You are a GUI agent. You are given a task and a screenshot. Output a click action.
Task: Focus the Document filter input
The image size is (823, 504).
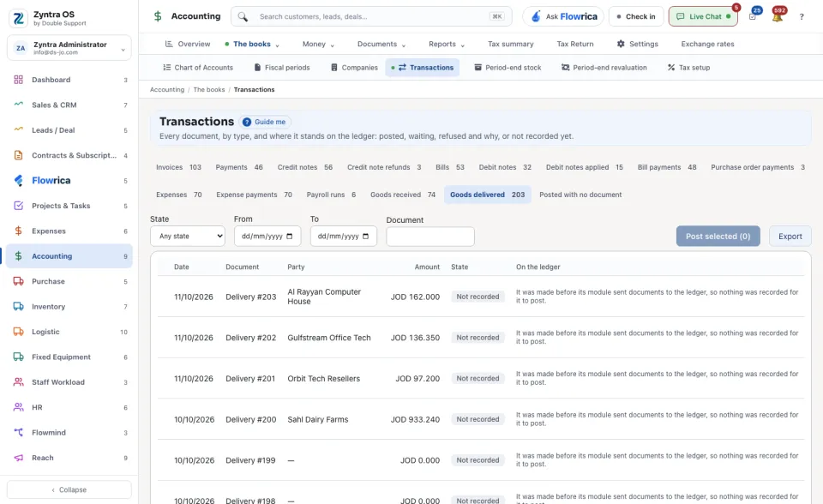coord(430,237)
